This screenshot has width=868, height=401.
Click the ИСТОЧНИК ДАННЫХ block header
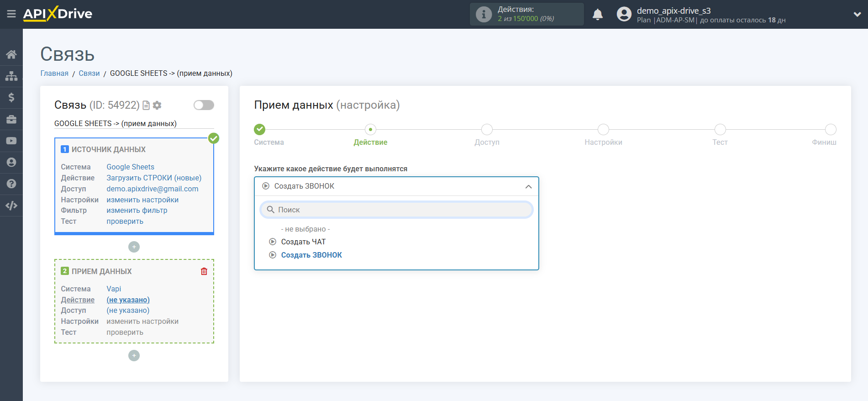point(109,150)
